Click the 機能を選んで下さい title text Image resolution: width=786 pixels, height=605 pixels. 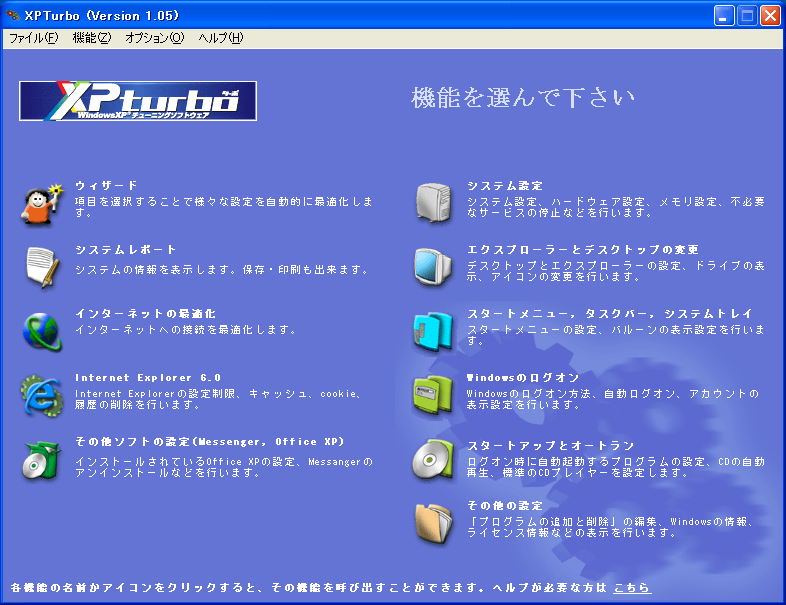[x=523, y=97]
